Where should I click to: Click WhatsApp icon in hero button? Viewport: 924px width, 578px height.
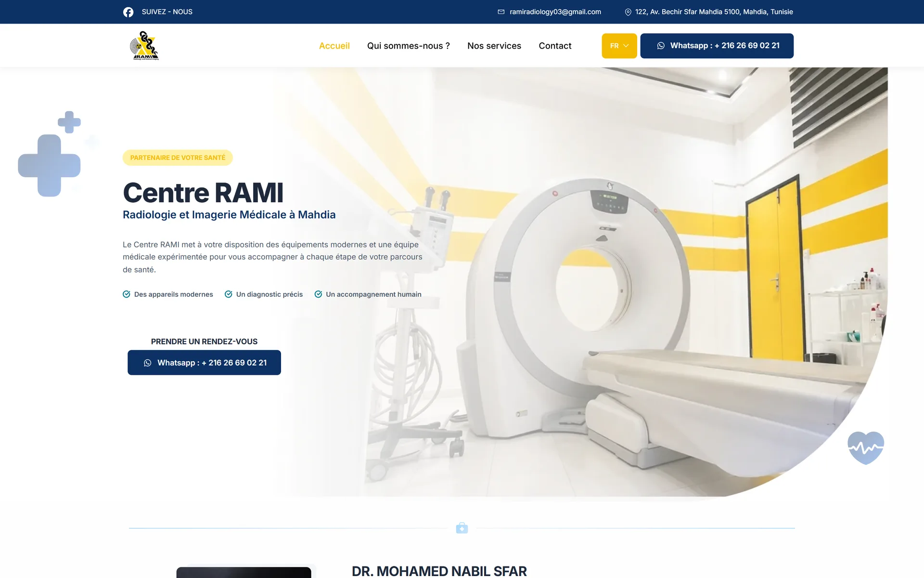pos(148,363)
